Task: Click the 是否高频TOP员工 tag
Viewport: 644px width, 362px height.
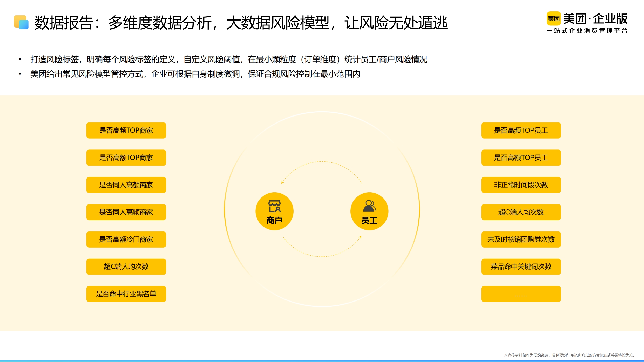Action: (x=521, y=130)
